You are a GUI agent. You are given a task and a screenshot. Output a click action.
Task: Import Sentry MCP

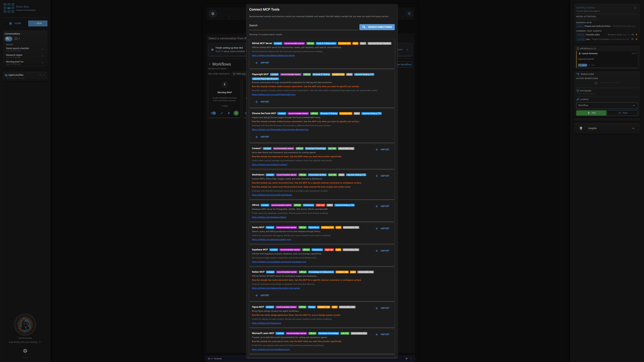(x=382, y=229)
